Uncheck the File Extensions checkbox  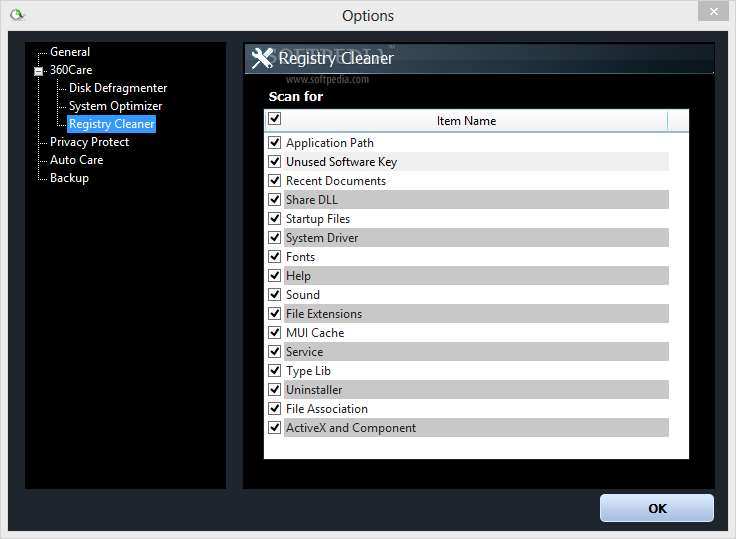275,314
